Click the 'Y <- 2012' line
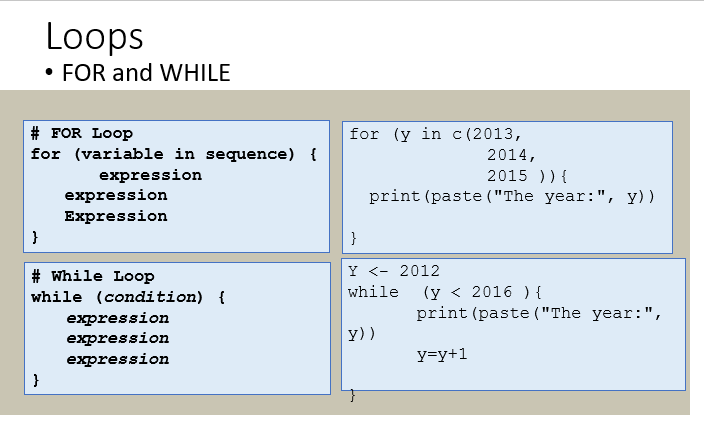The image size is (704, 425). [394, 271]
